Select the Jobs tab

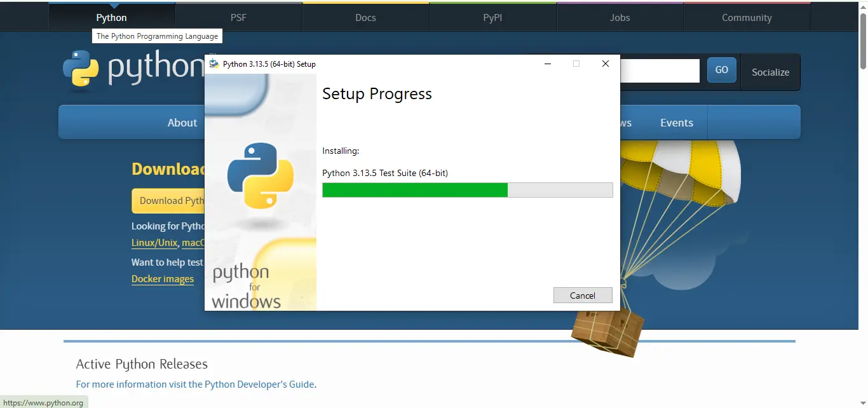620,17
